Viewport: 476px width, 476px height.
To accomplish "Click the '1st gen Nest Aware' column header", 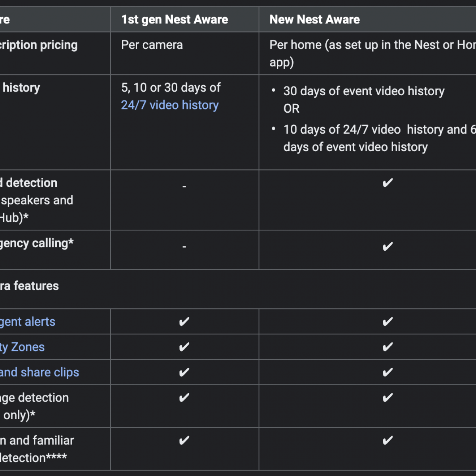I will pos(175,19).
